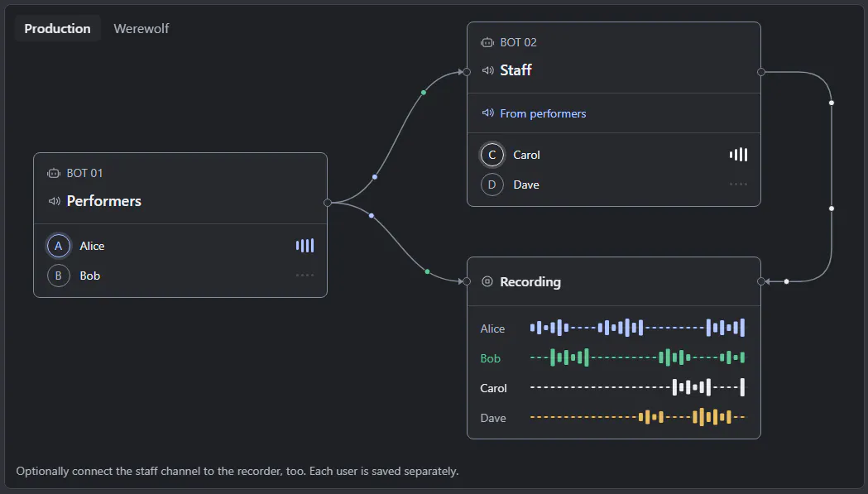Click the Bob label in Recording
The image size is (868, 494).
[x=490, y=359]
